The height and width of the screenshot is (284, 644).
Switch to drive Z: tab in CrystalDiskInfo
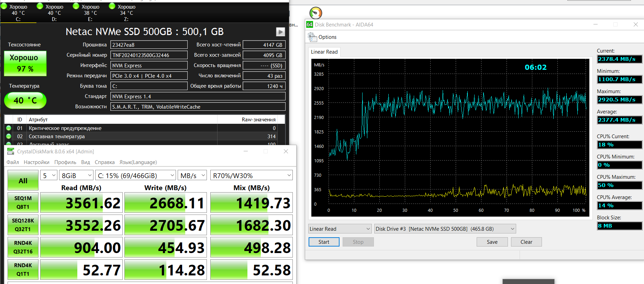pos(126,13)
